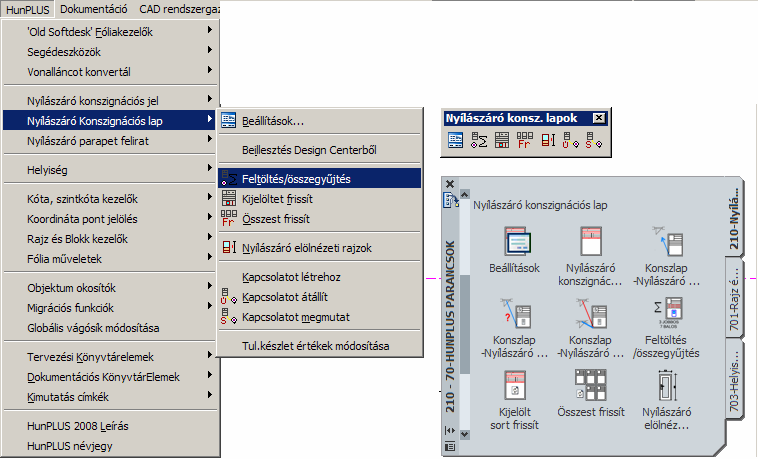Open Beállítások tool in palette
The image size is (758, 459).
point(514,250)
